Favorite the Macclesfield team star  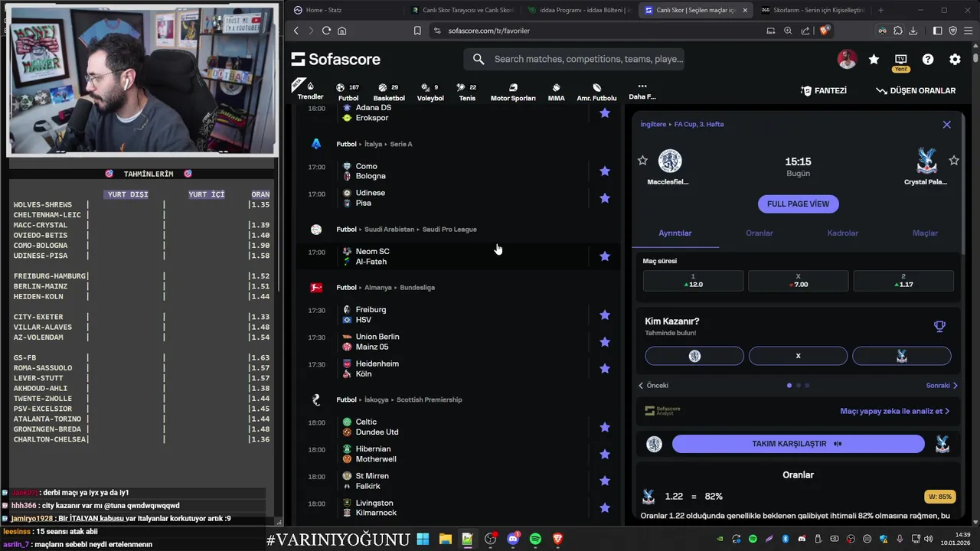click(642, 160)
